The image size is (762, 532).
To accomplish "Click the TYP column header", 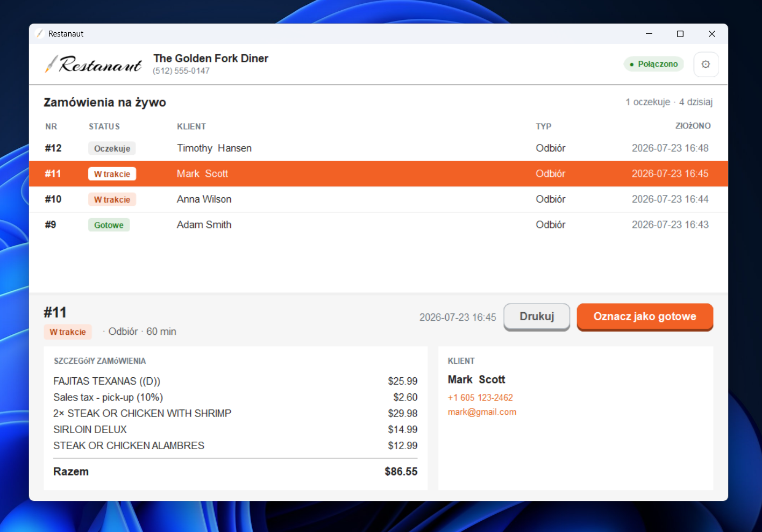I will coord(543,127).
